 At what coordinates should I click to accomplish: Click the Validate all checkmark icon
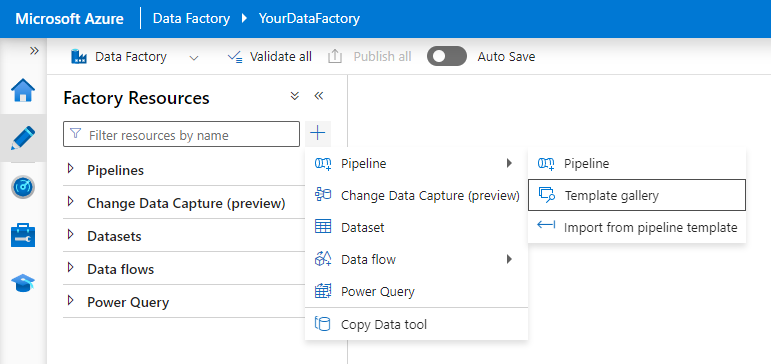coord(235,57)
